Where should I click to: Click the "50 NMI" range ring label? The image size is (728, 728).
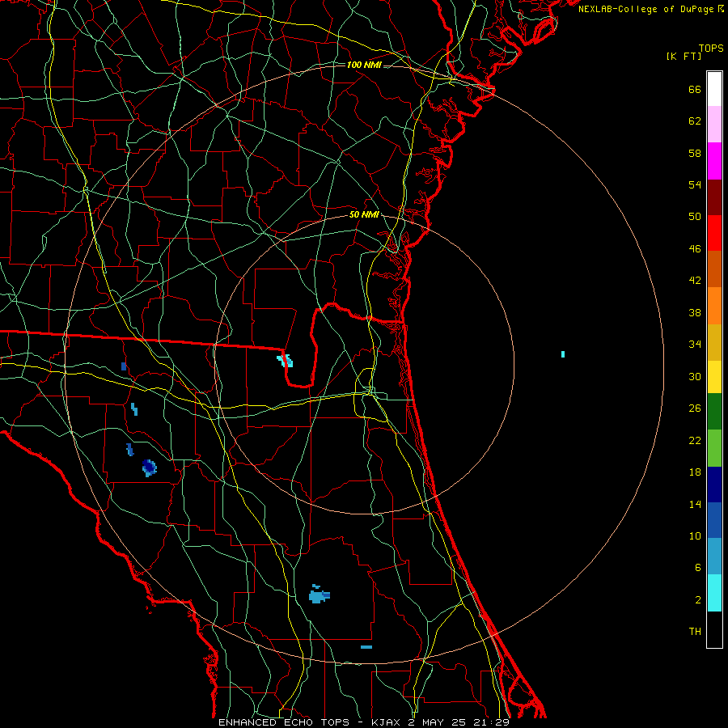point(364,214)
